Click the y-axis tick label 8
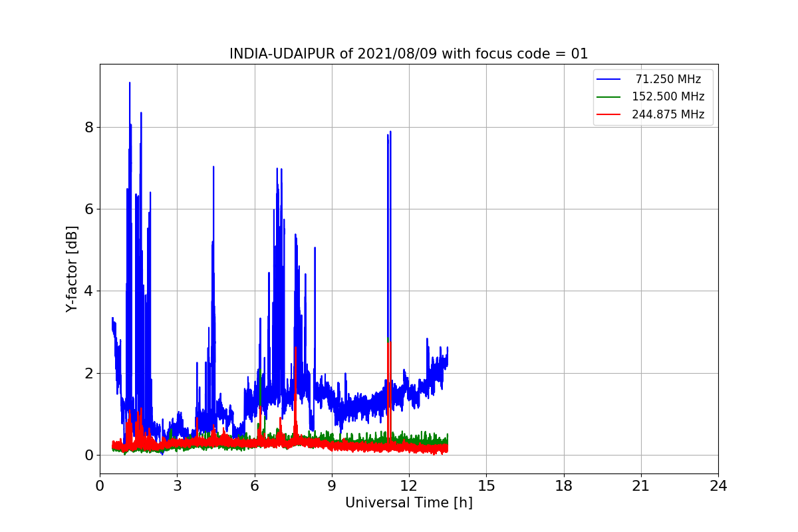The height and width of the screenshot is (532, 798). (x=88, y=127)
